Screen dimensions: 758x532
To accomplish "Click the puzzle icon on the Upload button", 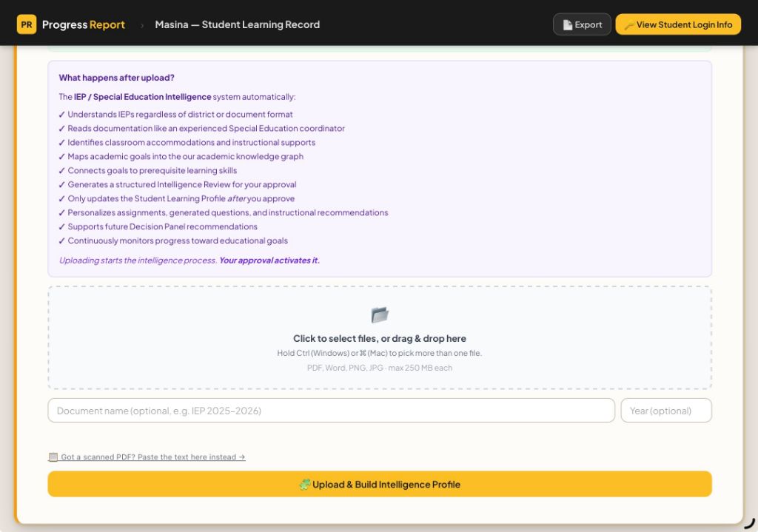I will click(x=304, y=485).
